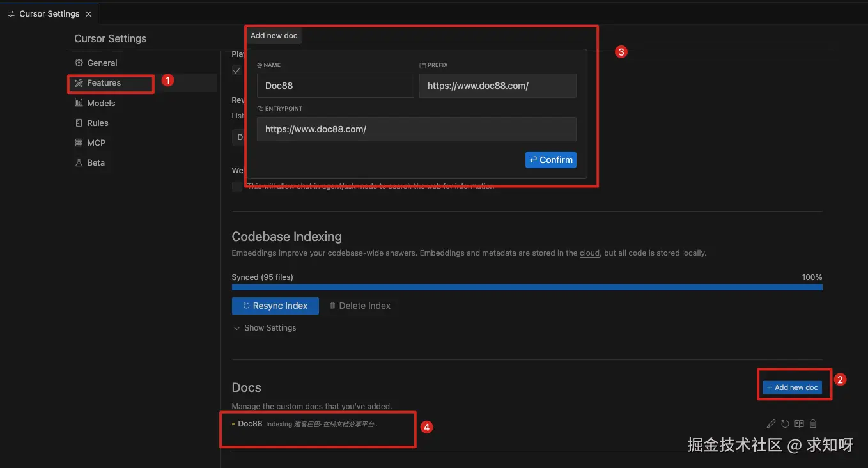
Task: Switch to the Beta settings section
Action: pos(96,162)
